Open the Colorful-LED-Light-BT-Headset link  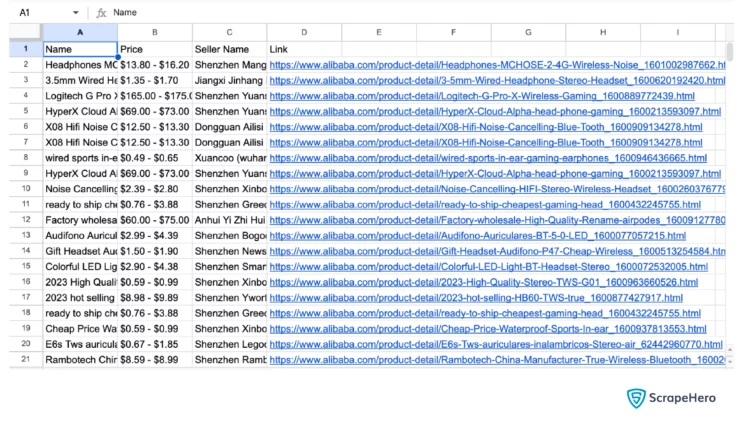[489, 267]
